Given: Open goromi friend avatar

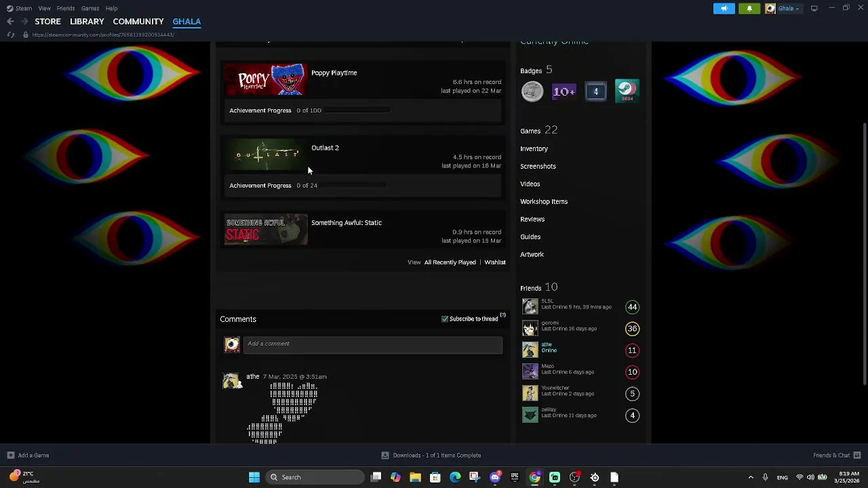Looking at the screenshot, I should pyautogui.click(x=530, y=328).
